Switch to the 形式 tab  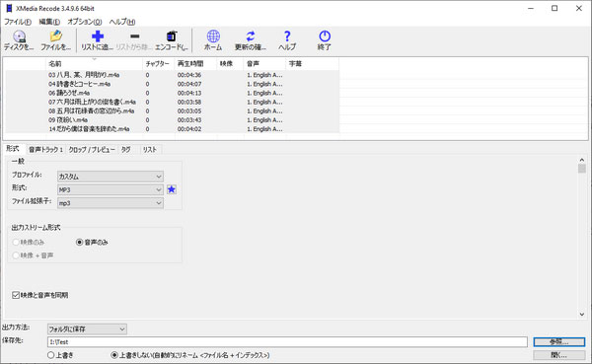(13, 149)
